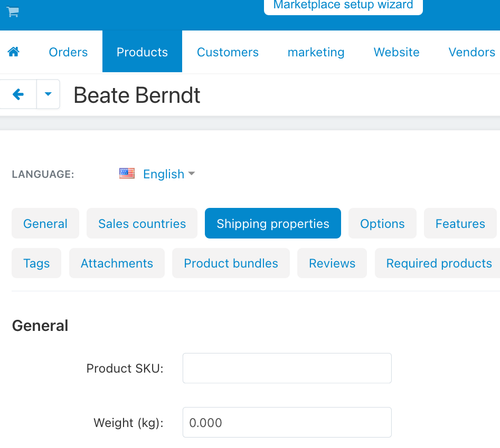The image size is (500, 448).
Task: Open the Website menu
Action: (x=396, y=52)
